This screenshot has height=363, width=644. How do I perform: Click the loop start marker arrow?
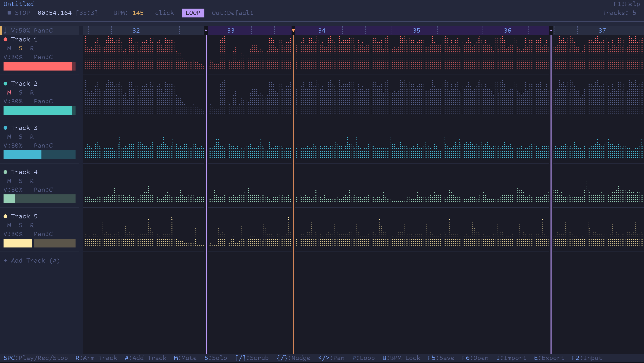click(206, 31)
